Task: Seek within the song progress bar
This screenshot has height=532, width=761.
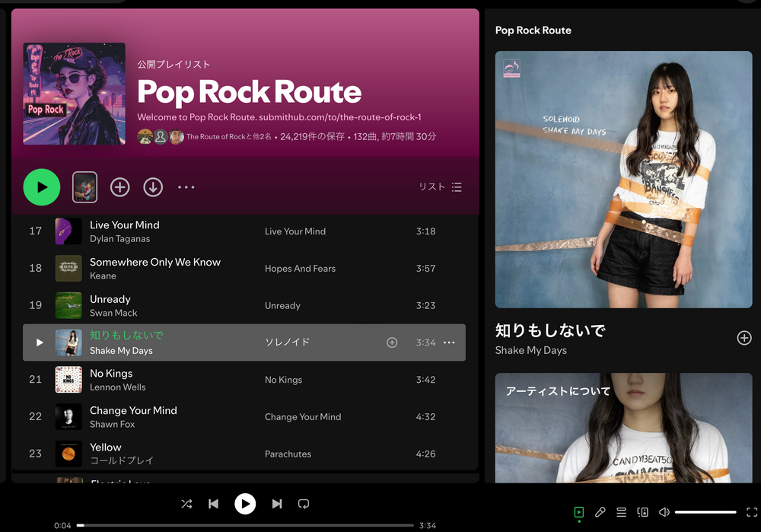Action: pyautogui.click(x=245, y=525)
